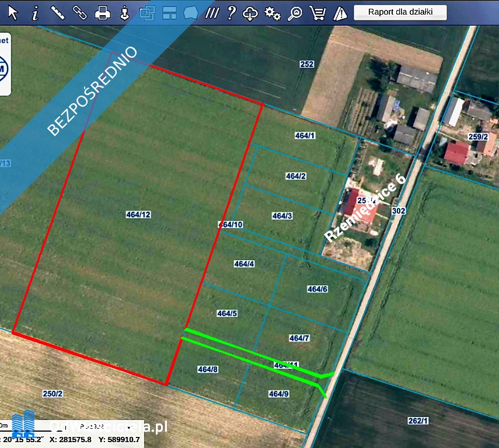The image size is (499, 448).
Task: Open settings with the gears icon
Action: tap(273, 12)
